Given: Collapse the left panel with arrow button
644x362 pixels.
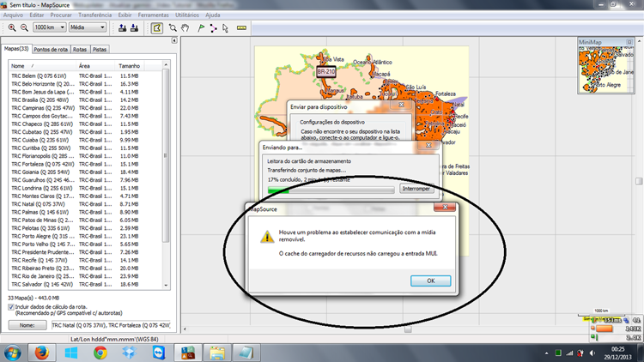Looking at the screenshot, I should (x=174, y=40).
